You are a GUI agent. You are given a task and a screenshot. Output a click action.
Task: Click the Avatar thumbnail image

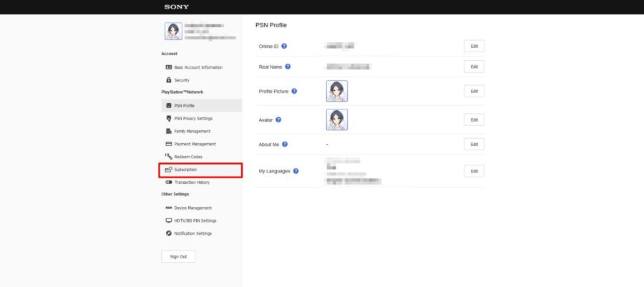[x=337, y=120]
